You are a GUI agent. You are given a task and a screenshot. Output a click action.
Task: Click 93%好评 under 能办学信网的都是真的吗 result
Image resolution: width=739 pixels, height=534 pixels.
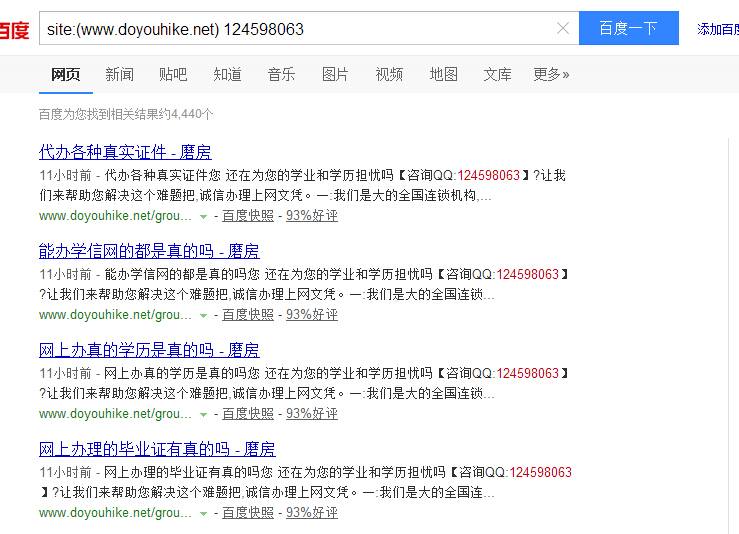(x=312, y=315)
